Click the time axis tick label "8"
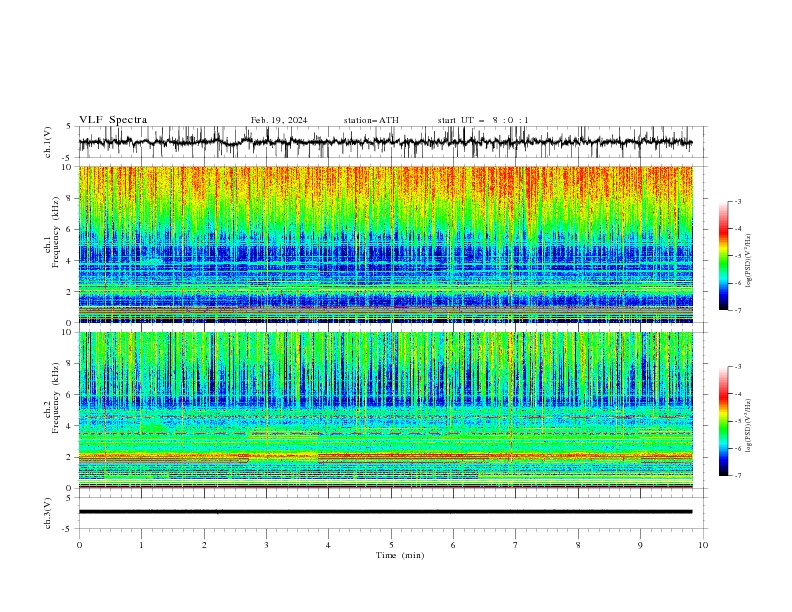This screenshot has width=792, height=612. [578, 545]
